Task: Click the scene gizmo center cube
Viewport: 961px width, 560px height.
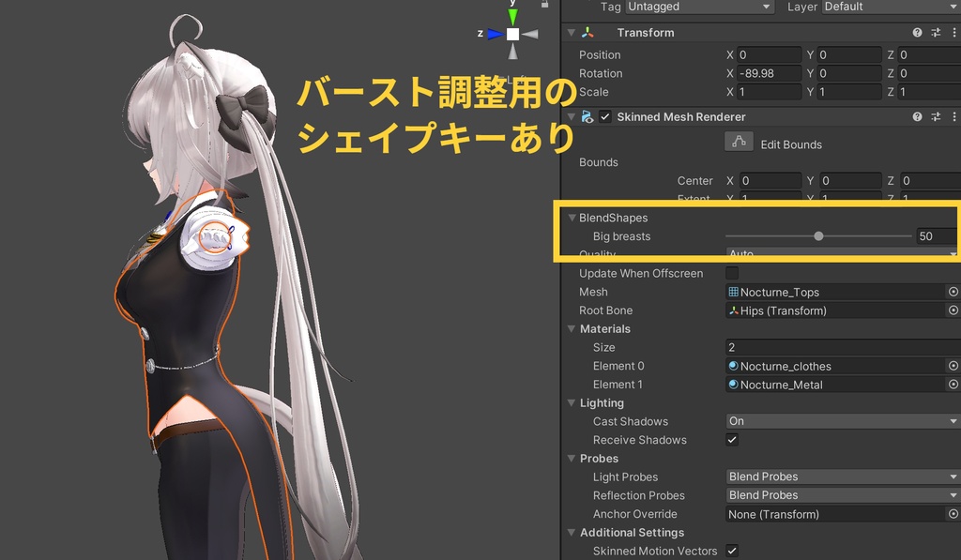Action: pyautogui.click(x=513, y=35)
